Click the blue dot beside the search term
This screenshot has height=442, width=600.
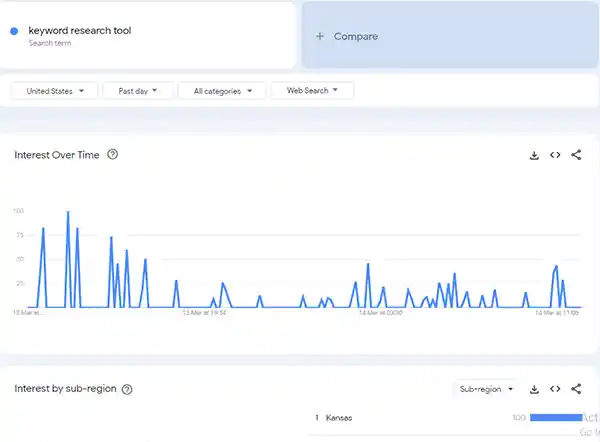14,31
